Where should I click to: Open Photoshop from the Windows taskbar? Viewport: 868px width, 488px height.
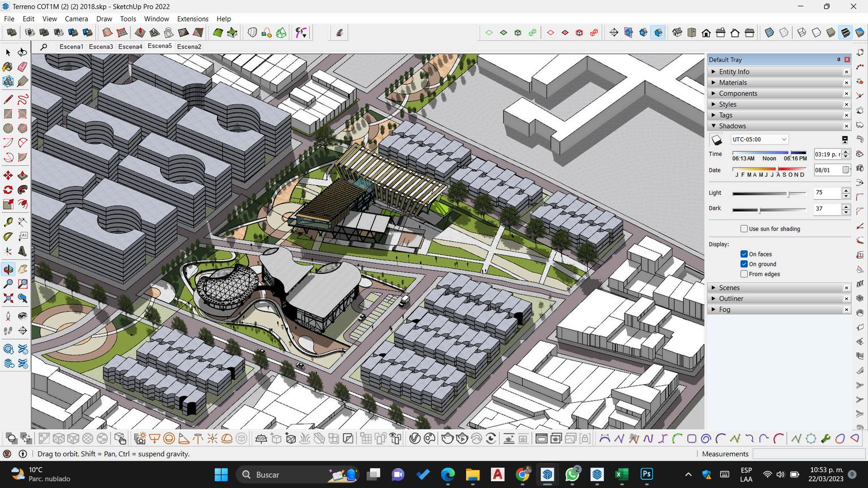click(646, 474)
